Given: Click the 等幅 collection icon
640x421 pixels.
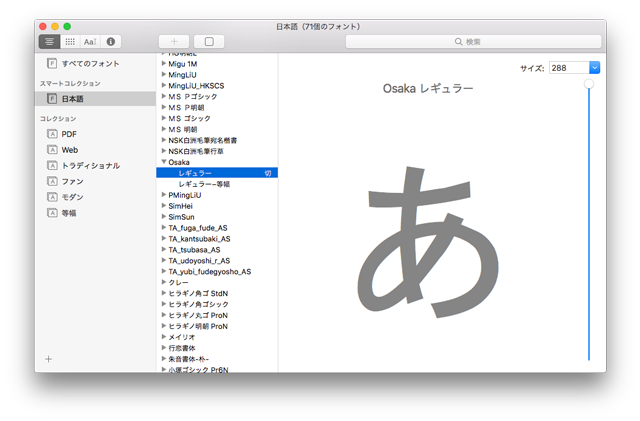Looking at the screenshot, I should (x=52, y=213).
